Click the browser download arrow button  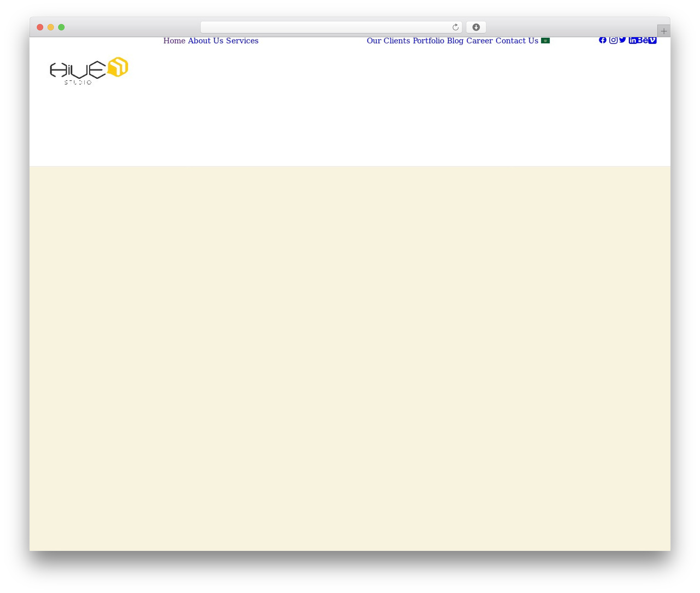click(476, 27)
